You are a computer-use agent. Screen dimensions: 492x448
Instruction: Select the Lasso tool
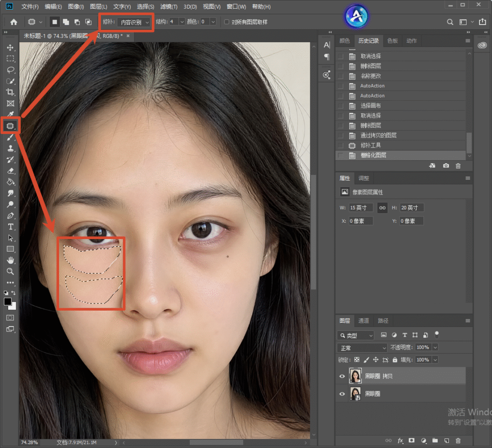[x=11, y=70]
